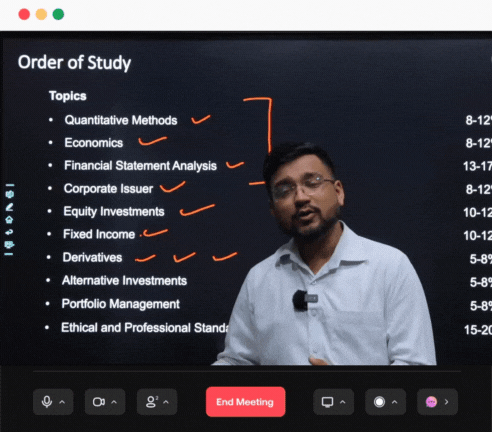Screen dimensions: 492x432
Task: Select the top cube-shaped icon in left toolbar
Action: [x=9, y=194]
